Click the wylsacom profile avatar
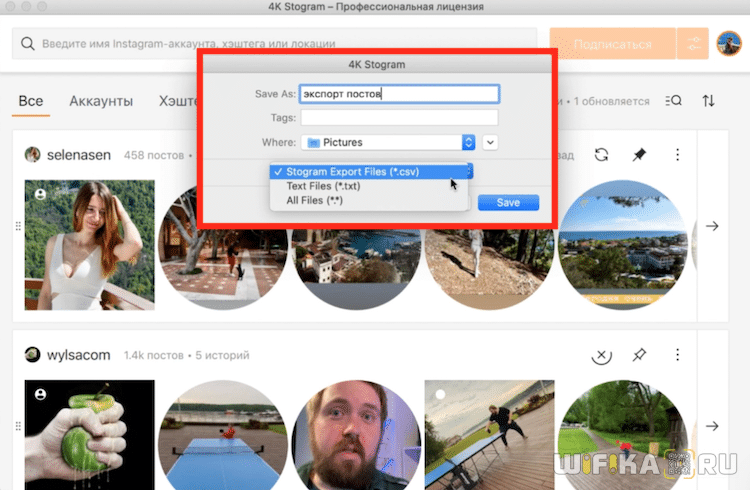 (x=33, y=355)
